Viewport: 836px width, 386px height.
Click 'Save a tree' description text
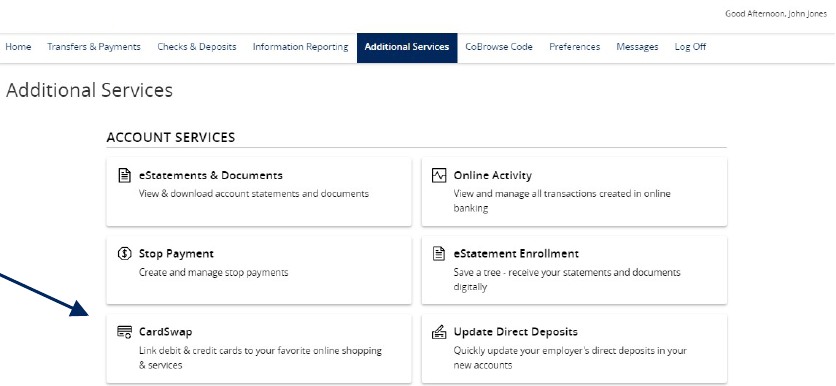[567, 279]
